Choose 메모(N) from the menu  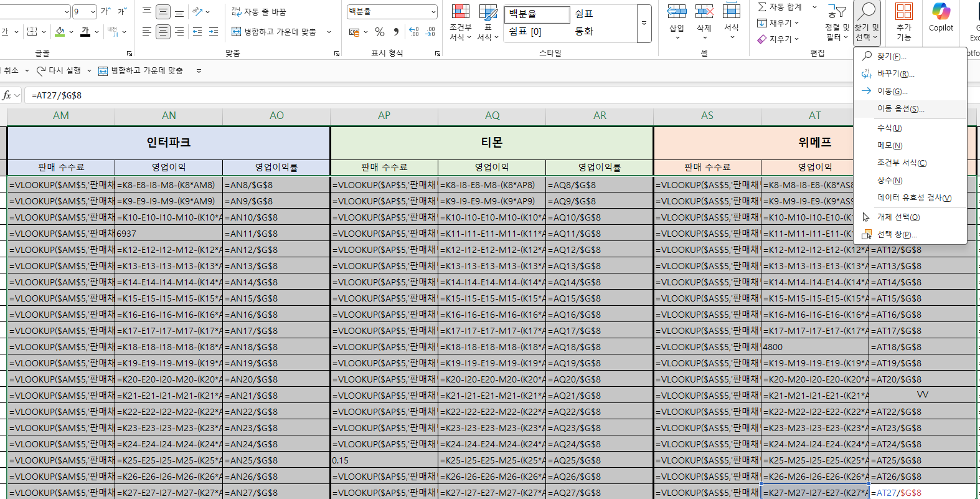pos(910,145)
